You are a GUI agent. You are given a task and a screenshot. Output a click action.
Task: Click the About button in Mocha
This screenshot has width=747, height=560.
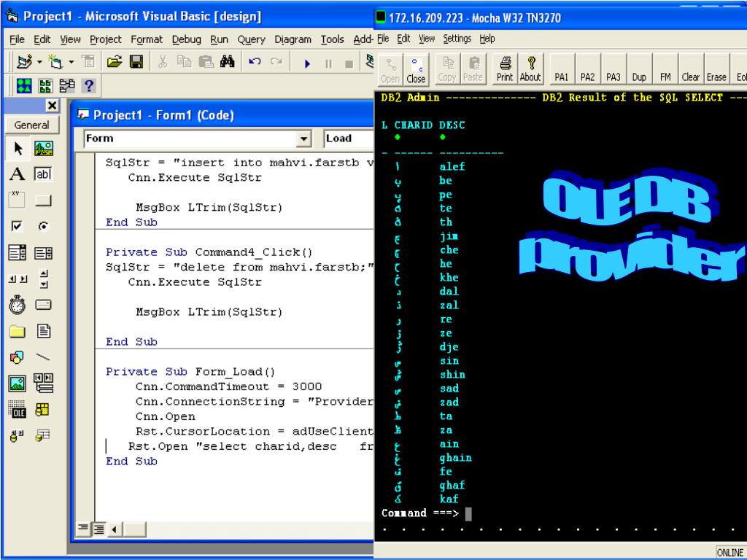530,69
